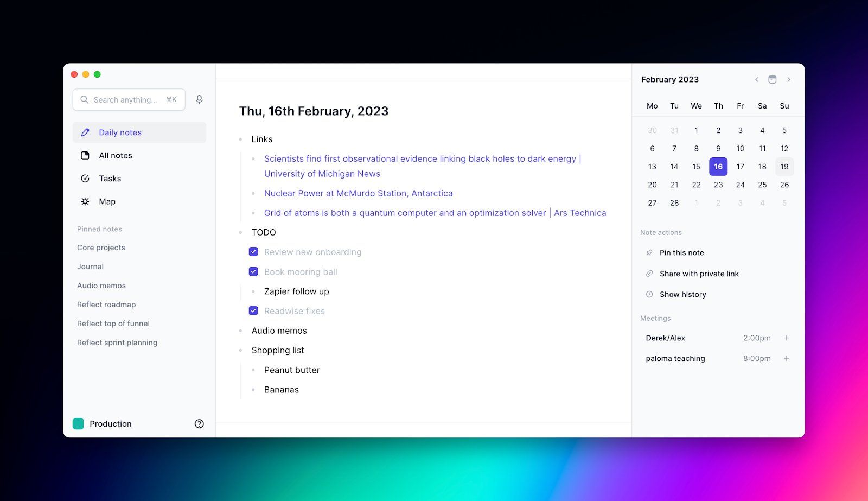The height and width of the screenshot is (501, 868).
Task: Click link icon beside Share with private link
Action: [649, 274]
